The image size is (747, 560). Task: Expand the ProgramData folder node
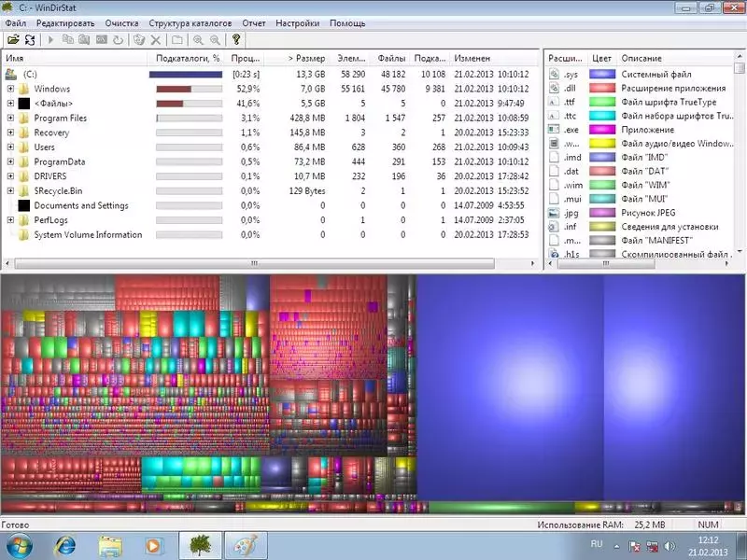point(10,161)
